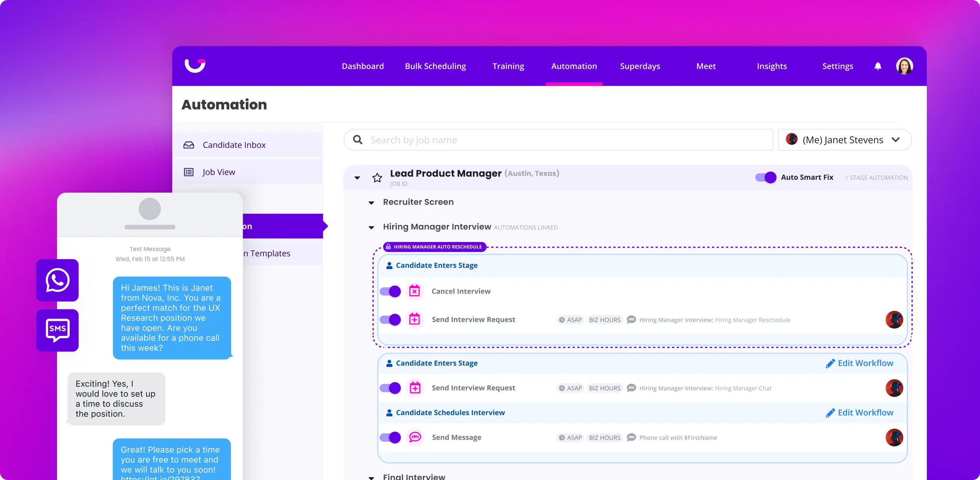This screenshot has height=480, width=980.
Task: Collapse the Hiring Manager Interview stage
Action: [371, 227]
